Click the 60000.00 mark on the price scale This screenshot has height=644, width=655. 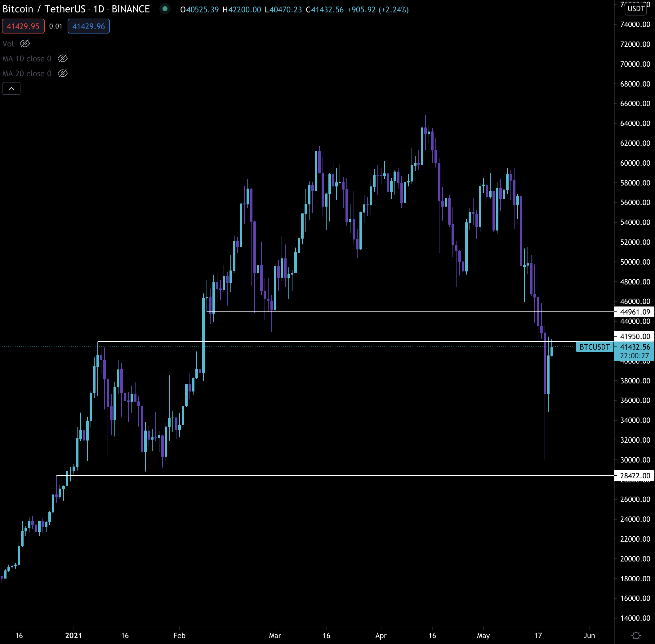(635, 163)
